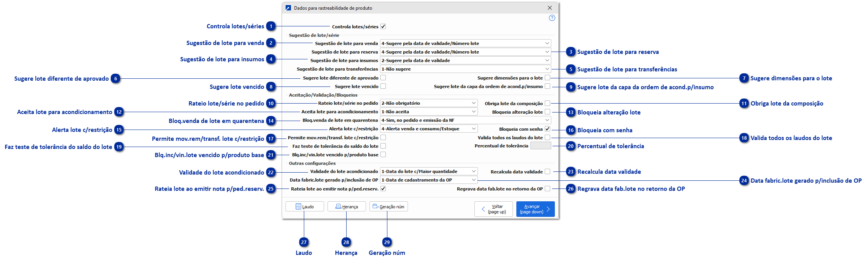
Task: Enable Permite mov.rem/transf. lote c/restrição
Action: [x=383, y=137]
